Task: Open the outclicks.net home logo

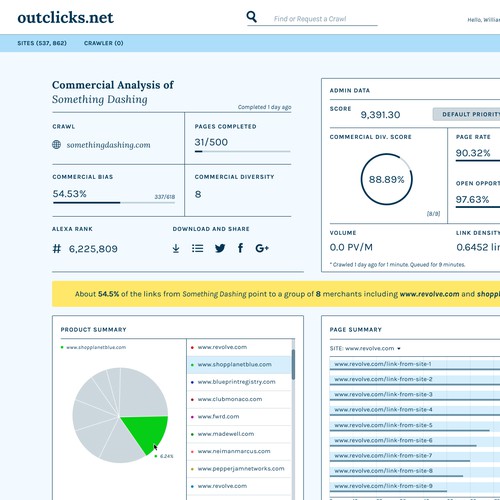Action: tap(66, 18)
